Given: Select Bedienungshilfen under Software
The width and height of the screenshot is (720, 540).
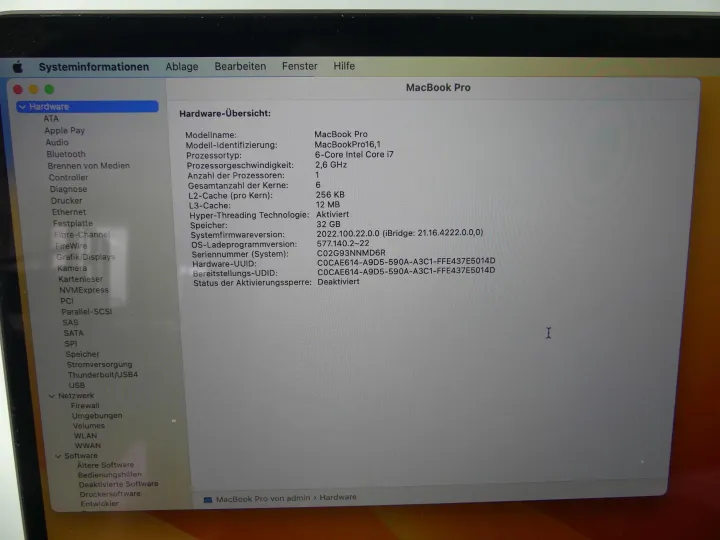Looking at the screenshot, I should pyautogui.click(x=109, y=475).
